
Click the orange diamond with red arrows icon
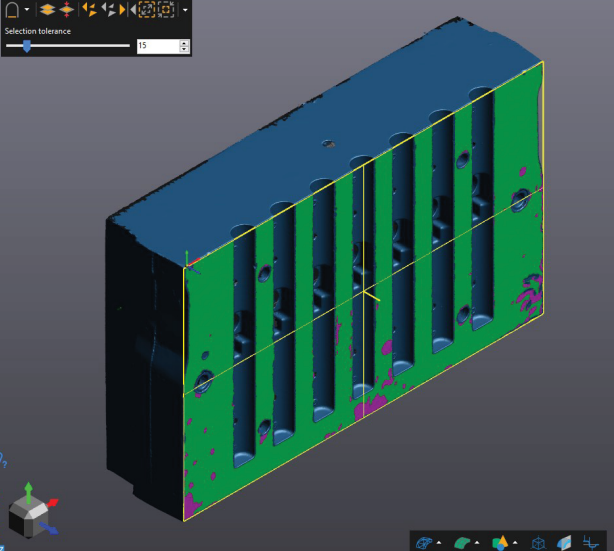tap(67, 10)
